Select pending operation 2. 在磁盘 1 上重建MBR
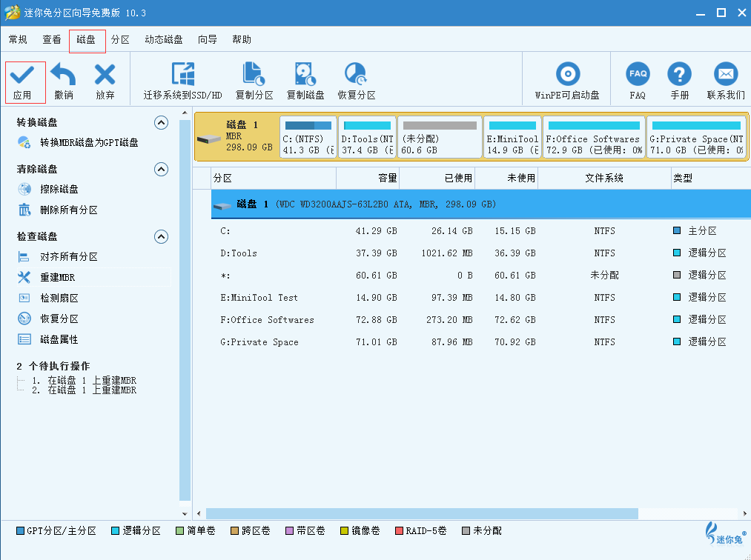Viewport: 751px width, 560px height. [x=85, y=390]
